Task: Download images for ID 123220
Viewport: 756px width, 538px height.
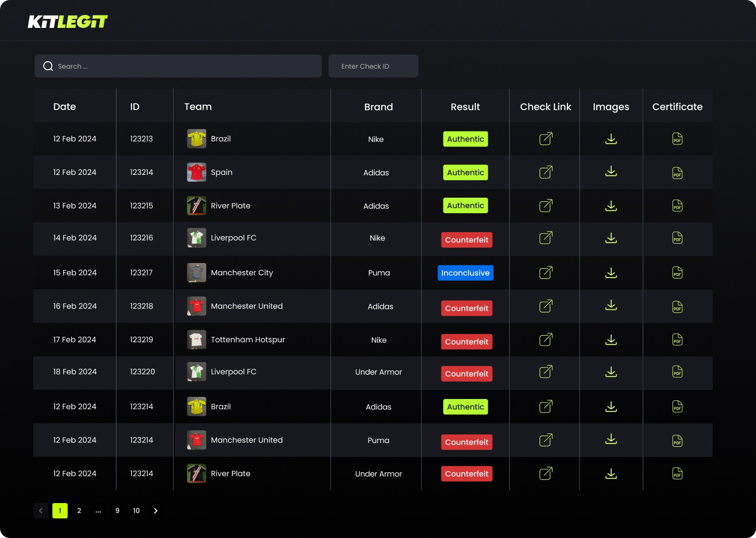Action: click(x=611, y=372)
